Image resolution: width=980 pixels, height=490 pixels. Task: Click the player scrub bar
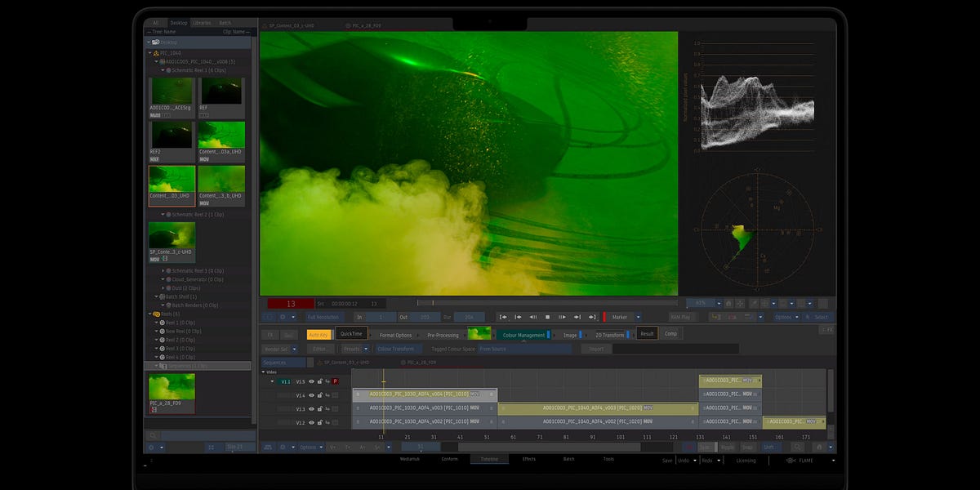547,303
